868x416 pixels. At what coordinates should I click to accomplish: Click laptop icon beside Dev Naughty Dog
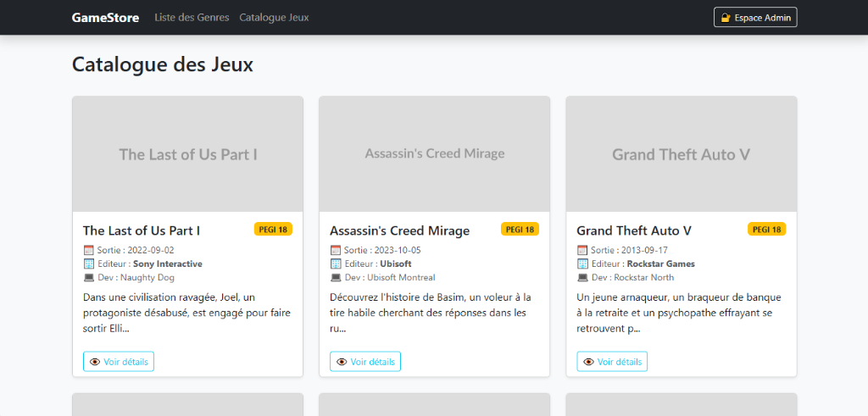88,278
